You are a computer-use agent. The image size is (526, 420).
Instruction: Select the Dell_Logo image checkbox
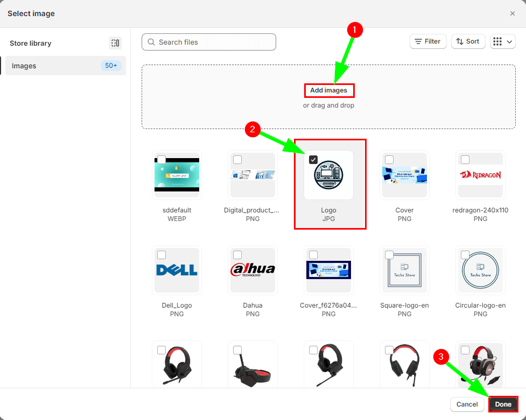tap(162, 255)
